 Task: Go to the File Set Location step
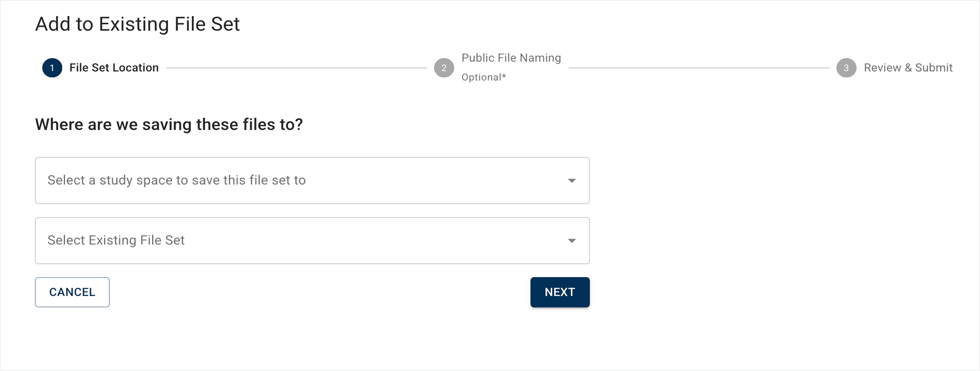pos(114,68)
